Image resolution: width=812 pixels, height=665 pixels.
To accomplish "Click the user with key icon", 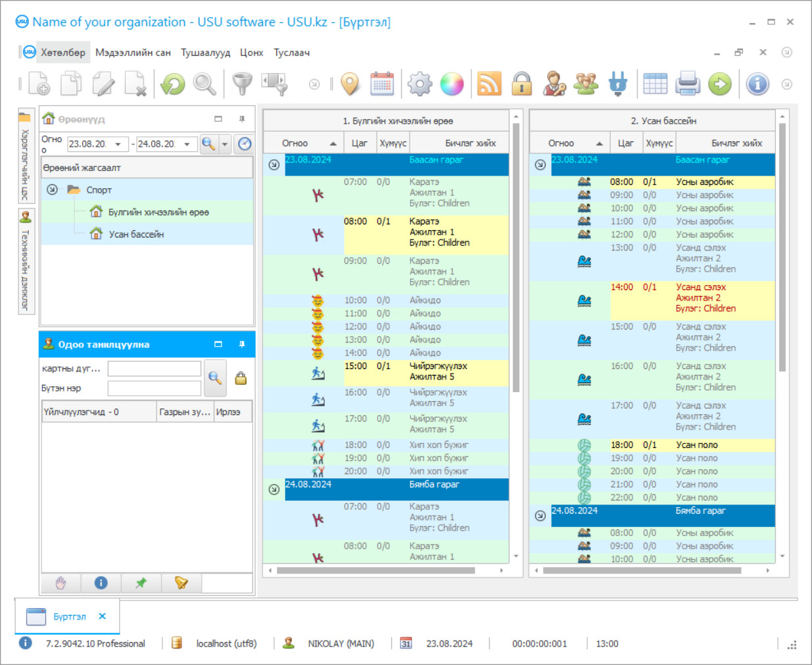I will click(554, 84).
